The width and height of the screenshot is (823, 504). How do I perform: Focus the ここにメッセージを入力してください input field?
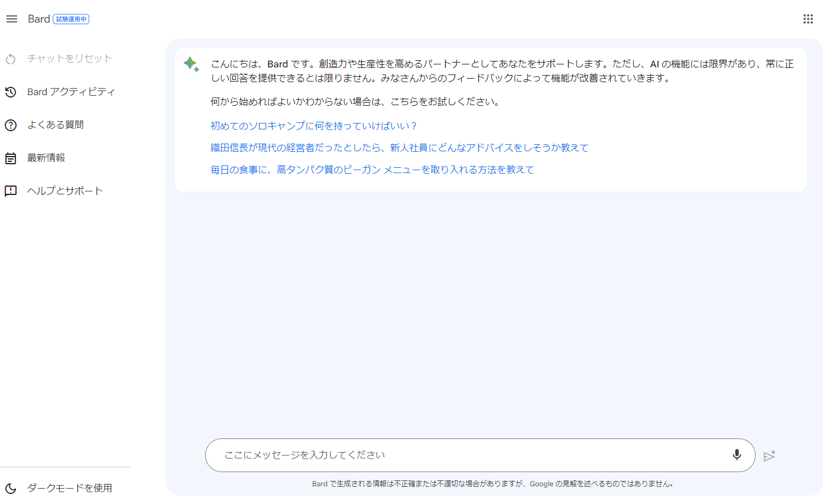(480, 455)
